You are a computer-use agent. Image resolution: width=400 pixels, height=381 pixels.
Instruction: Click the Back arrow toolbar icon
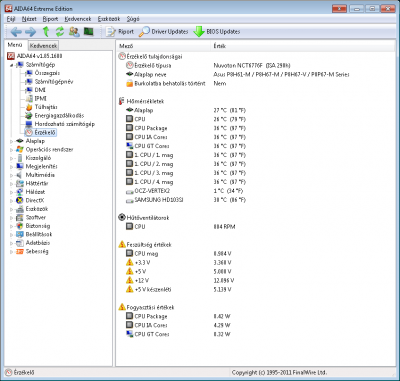(x=16, y=32)
